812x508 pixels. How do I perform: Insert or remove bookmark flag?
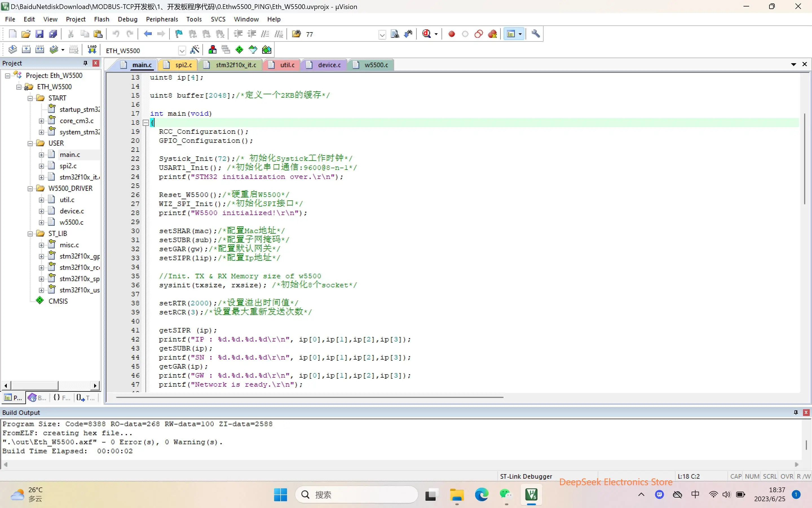coord(179,34)
